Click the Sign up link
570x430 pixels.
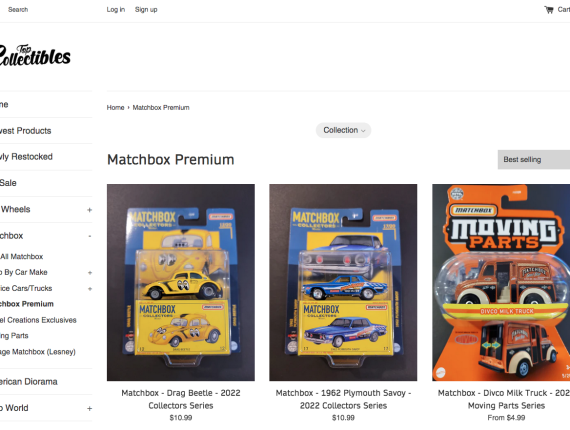point(146,9)
